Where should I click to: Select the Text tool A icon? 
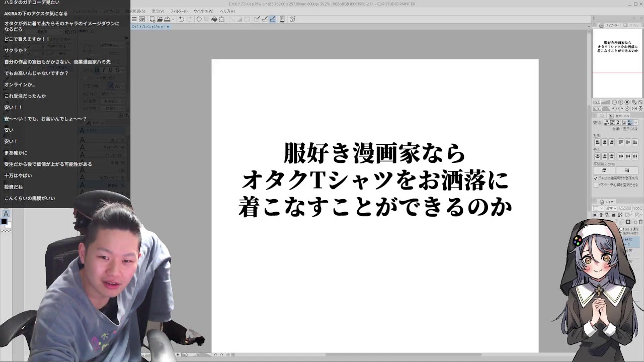click(x=6, y=214)
